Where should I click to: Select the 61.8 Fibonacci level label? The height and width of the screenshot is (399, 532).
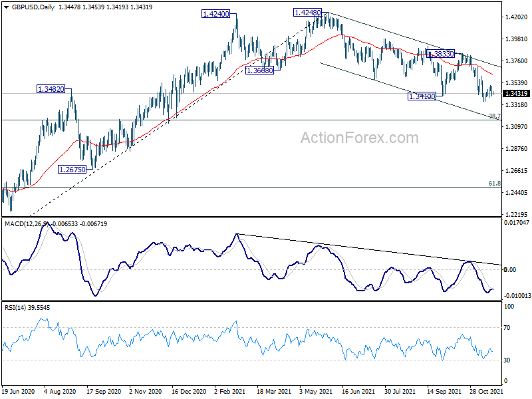tap(495, 184)
